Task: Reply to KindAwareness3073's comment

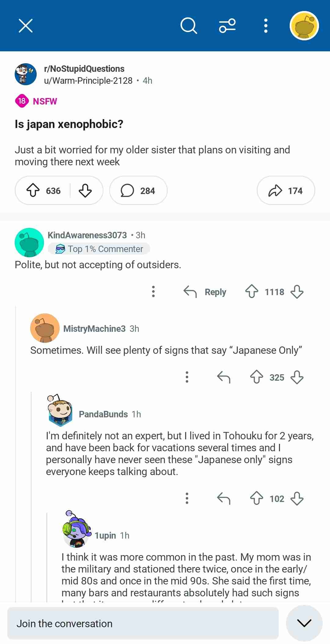Action: tap(205, 292)
